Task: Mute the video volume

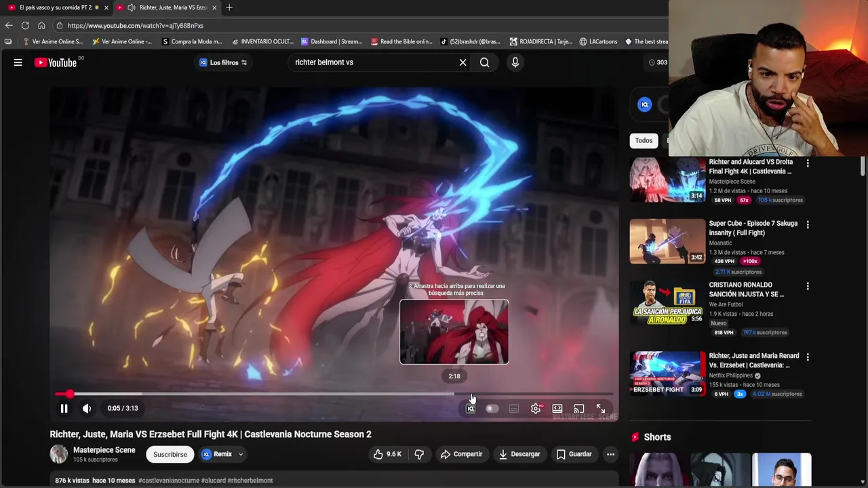Action: [x=87, y=408]
